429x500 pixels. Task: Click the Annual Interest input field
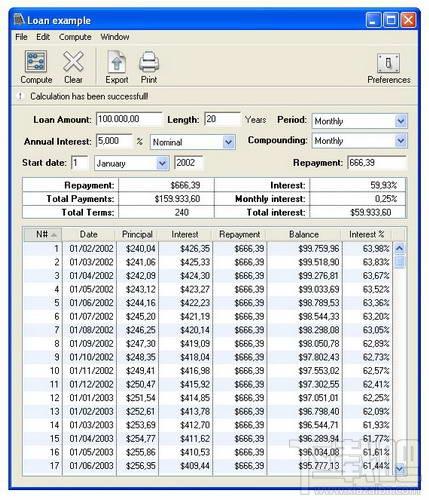coord(114,141)
